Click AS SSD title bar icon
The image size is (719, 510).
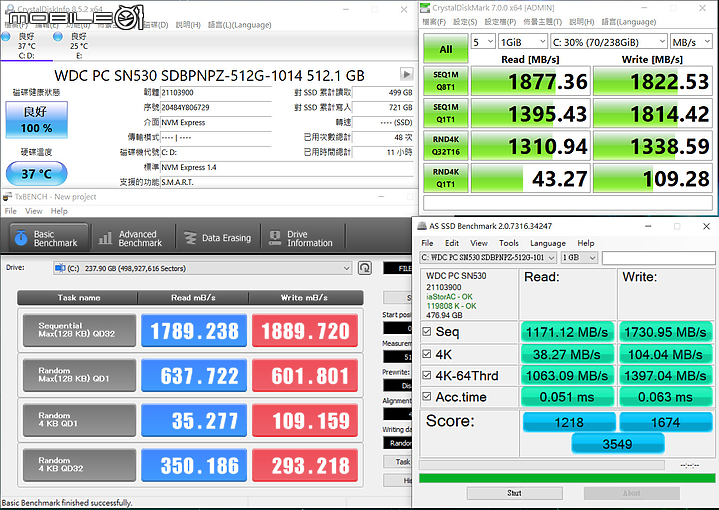[422, 226]
